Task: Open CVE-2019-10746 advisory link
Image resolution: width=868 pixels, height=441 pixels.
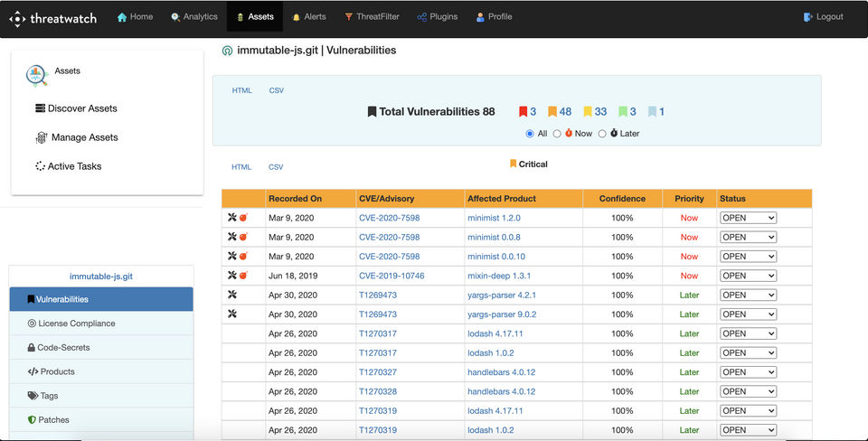Action: (x=392, y=276)
